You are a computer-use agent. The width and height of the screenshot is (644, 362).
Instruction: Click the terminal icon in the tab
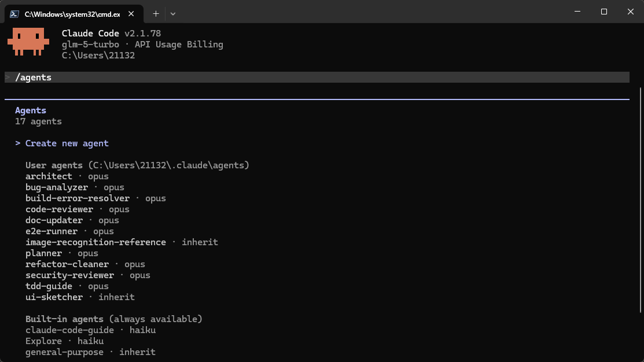coord(14,14)
